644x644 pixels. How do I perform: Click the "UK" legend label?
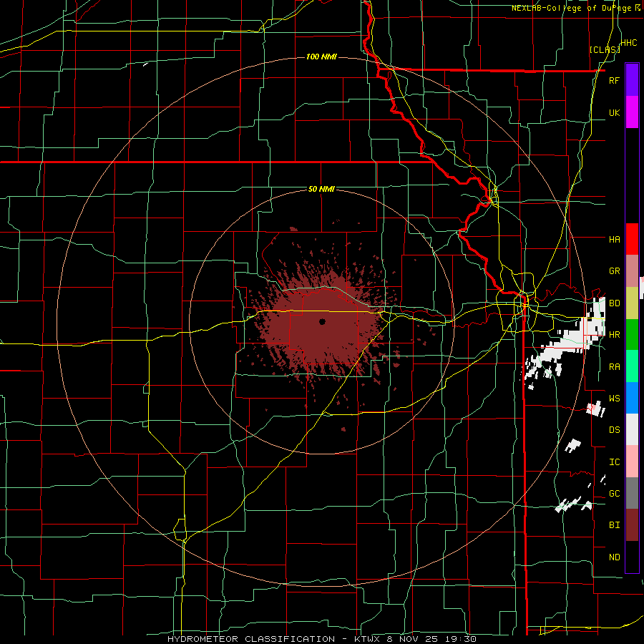[x=614, y=112]
